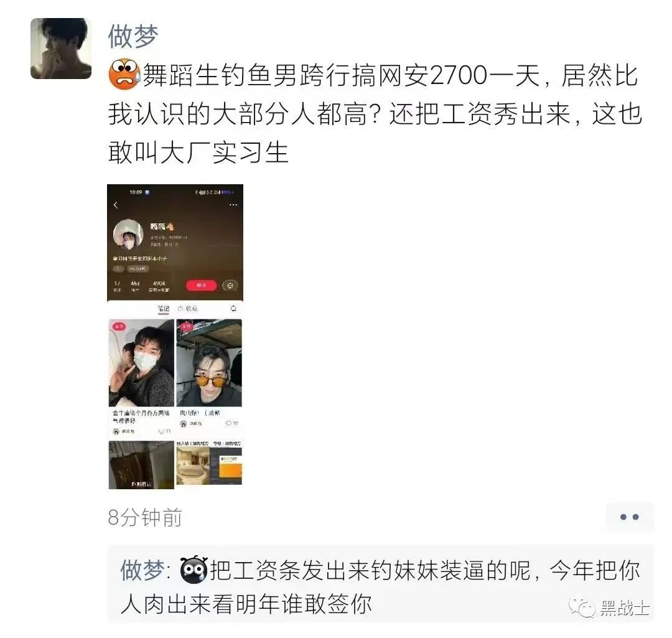The image size is (672, 638).
Task: Tap the round profile avatar in the embedded screenshot
Action: coord(128,235)
